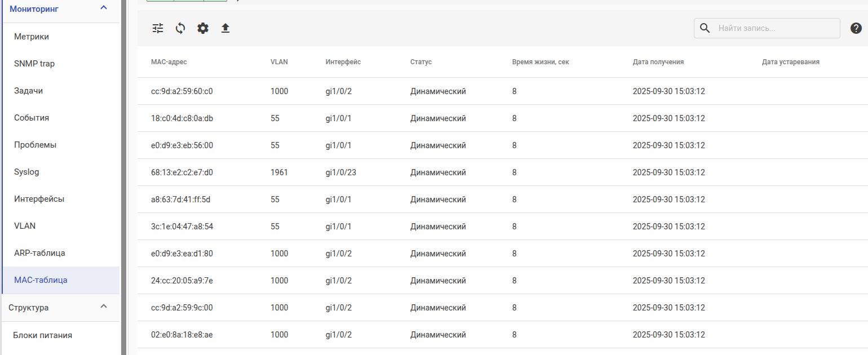Click the search magnifier icon
Viewport: 868px width, 355px height.
(705, 28)
